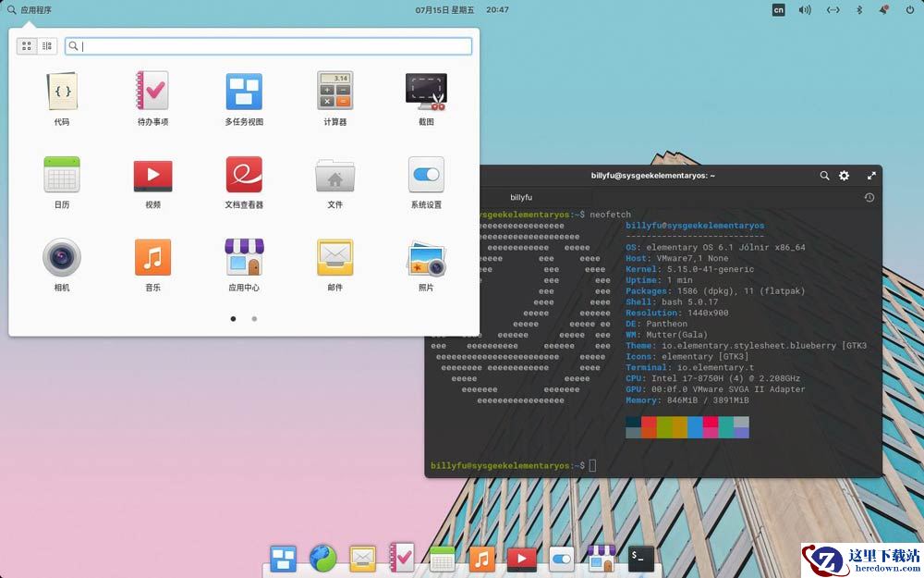Image resolution: width=924 pixels, height=578 pixels.
Task: Open the network indicator in panel
Action: click(x=833, y=10)
